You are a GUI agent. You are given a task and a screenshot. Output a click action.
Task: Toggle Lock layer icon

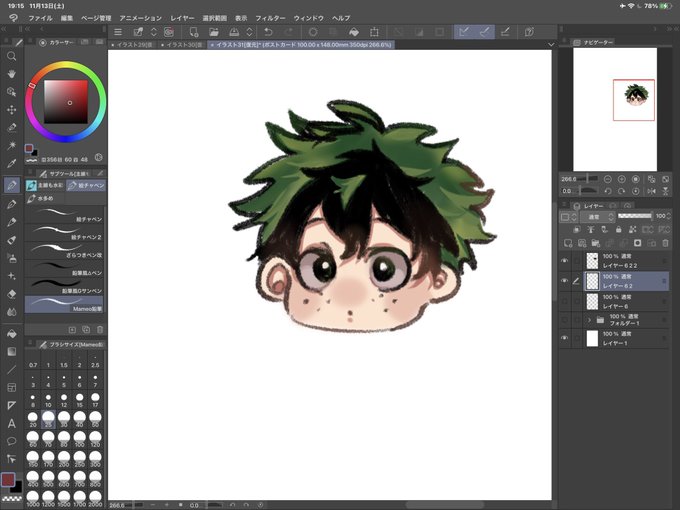point(618,229)
